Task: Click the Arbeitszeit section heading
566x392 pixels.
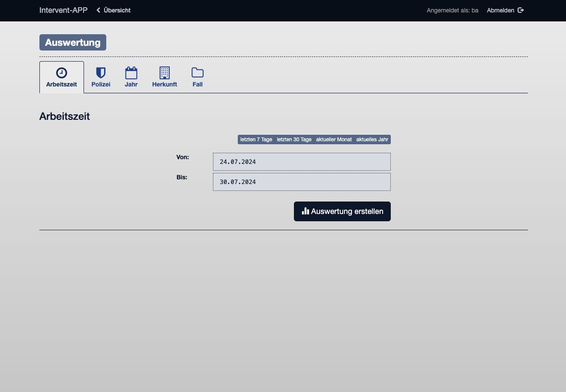Action: pos(65,116)
